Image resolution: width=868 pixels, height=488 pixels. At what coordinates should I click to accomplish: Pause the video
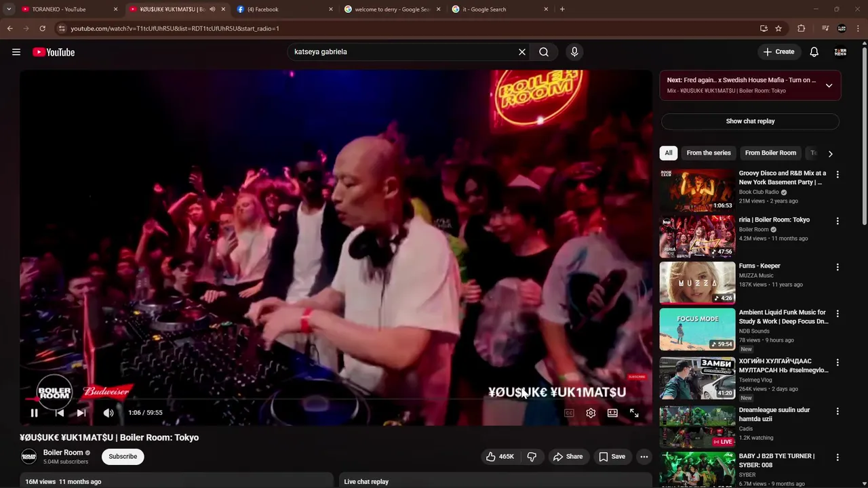pos(34,413)
